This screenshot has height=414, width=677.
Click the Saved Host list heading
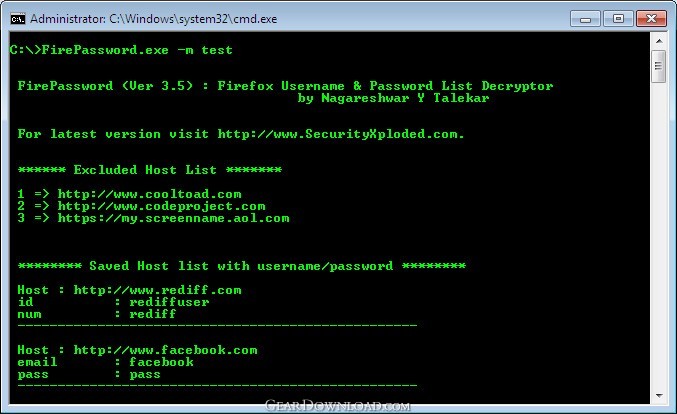(242, 265)
